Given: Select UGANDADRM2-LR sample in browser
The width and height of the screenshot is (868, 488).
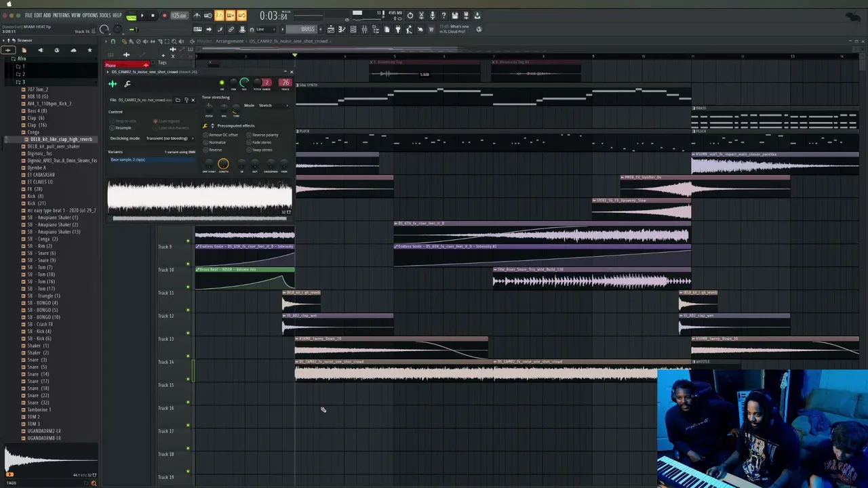Looking at the screenshot, I should [43, 431].
